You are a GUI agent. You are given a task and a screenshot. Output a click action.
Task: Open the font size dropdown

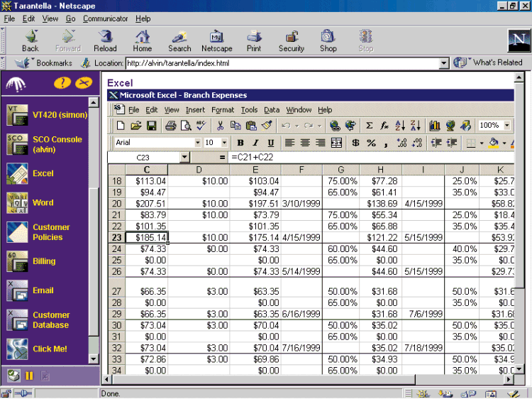224,143
